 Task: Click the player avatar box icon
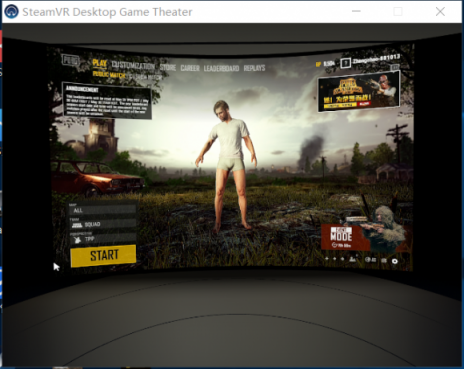click(x=346, y=63)
